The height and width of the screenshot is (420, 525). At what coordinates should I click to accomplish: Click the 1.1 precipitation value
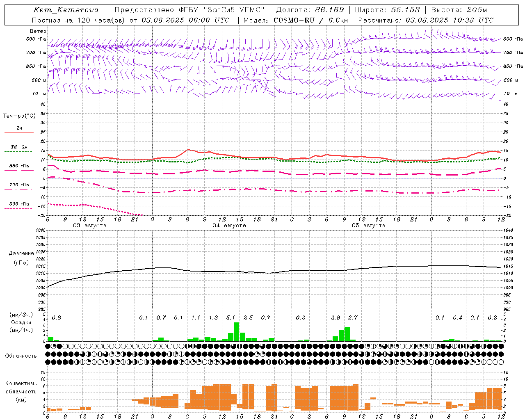pyautogui.click(x=196, y=318)
